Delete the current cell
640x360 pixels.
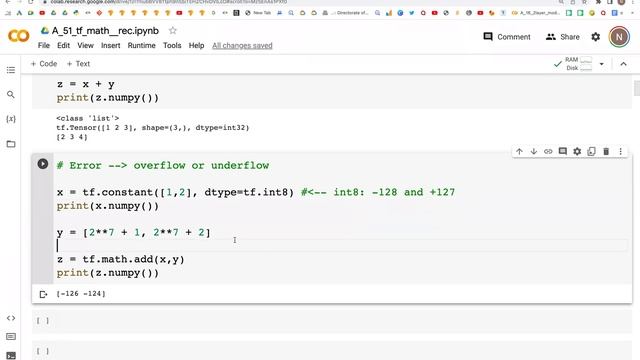tap(606, 151)
